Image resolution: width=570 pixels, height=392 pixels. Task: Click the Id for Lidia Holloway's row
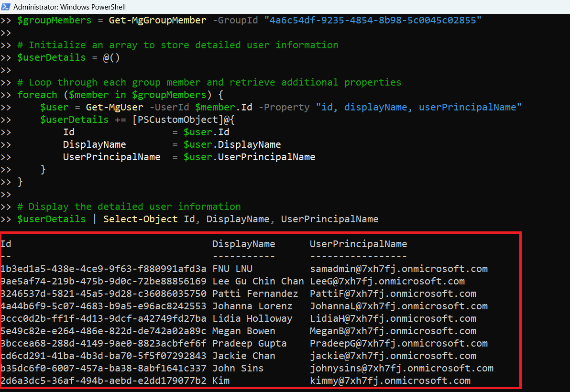[x=103, y=318]
